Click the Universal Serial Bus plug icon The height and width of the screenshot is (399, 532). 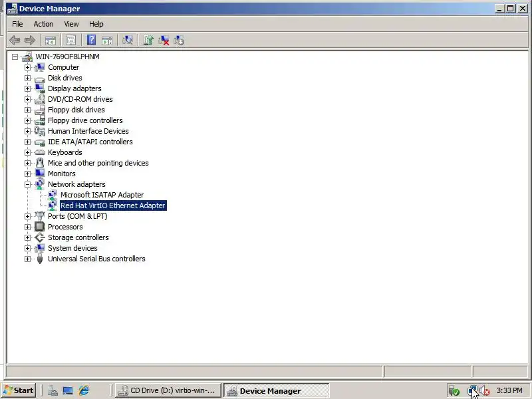[40, 259]
